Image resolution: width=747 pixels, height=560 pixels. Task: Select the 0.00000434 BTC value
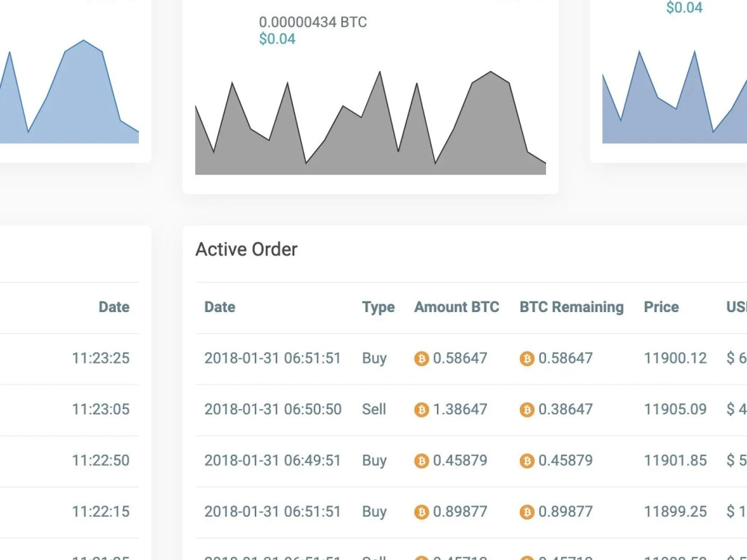click(x=312, y=22)
